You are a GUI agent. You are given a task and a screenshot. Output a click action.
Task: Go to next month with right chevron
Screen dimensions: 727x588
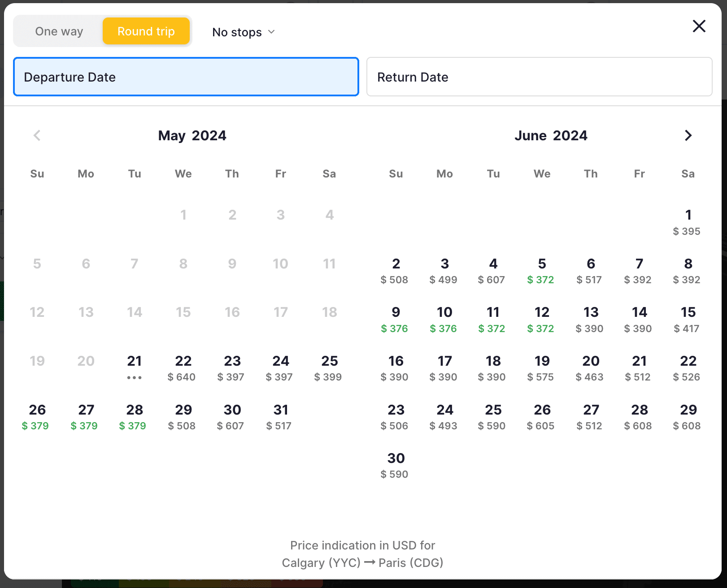(x=688, y=135)
